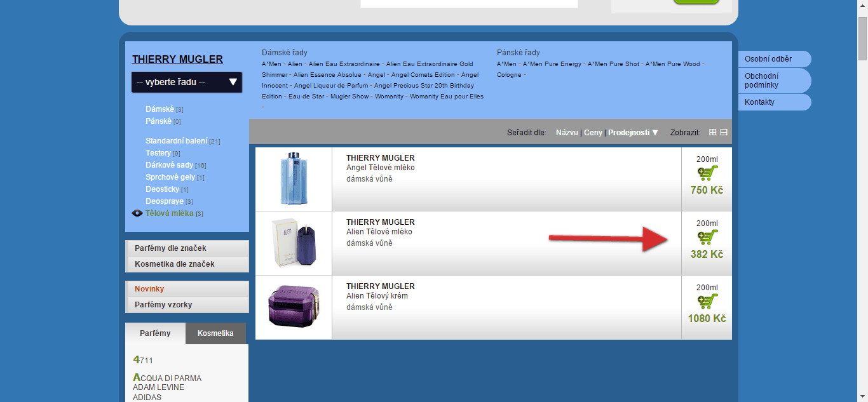The image size is (868, 402).
Task: Open the Alien Tělový krém jar image
Action: (294, 307)
